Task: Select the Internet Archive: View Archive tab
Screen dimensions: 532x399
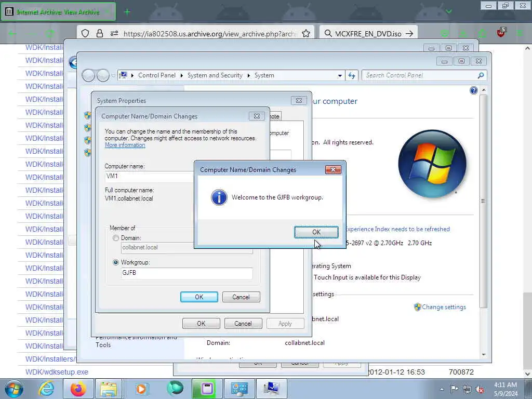Action: [58, 12]
